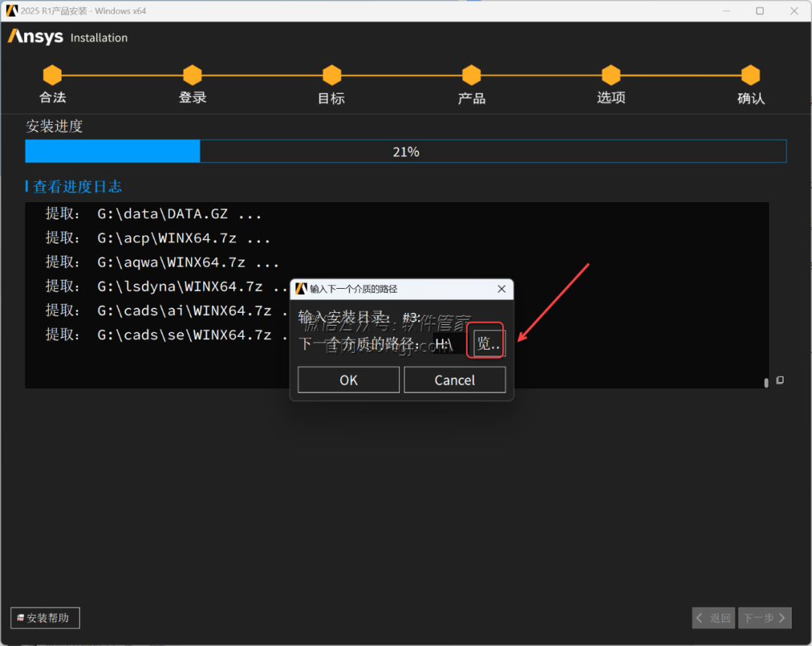The width and height of the screenshot is (812, 646).
Task: Click the 产品 step label
Action: click(x=471, y=98)
